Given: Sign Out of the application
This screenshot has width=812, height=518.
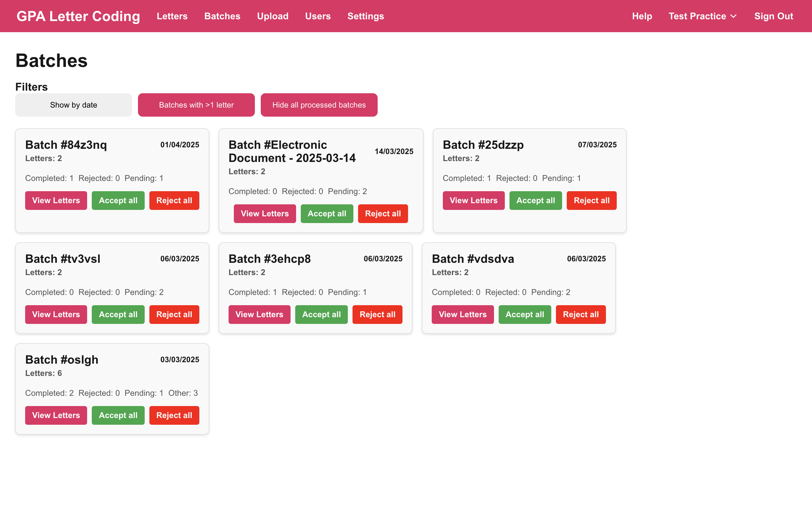Looking at the screenshot, I should (773, 16).
